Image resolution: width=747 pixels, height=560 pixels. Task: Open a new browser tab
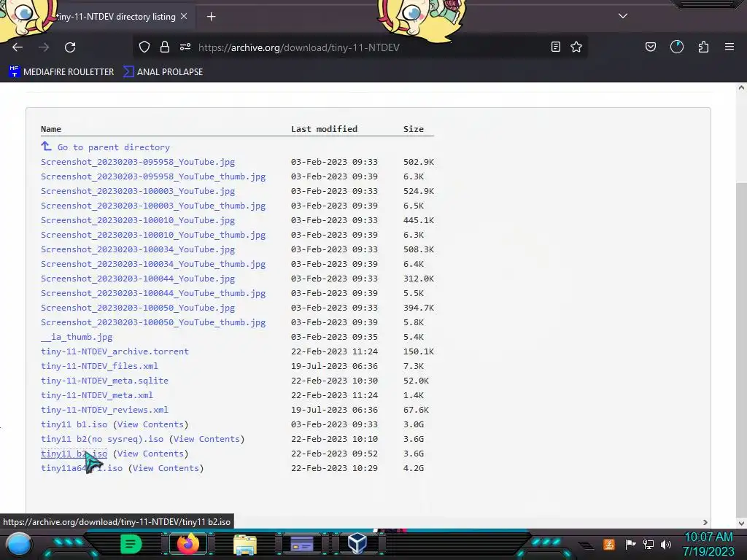(x=211, y=17)
